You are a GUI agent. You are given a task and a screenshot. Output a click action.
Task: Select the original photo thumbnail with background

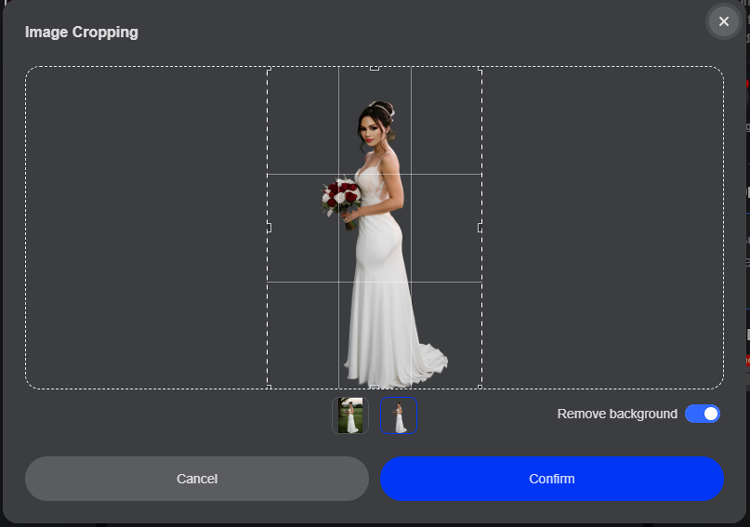pyautogui.click(x=350, y=416)
